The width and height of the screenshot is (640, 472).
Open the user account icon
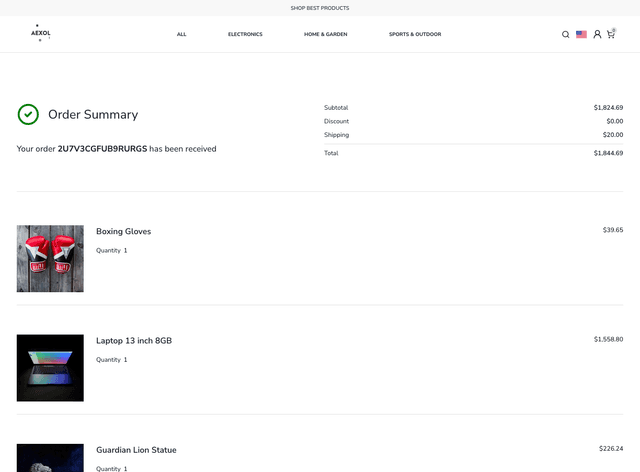597,34
